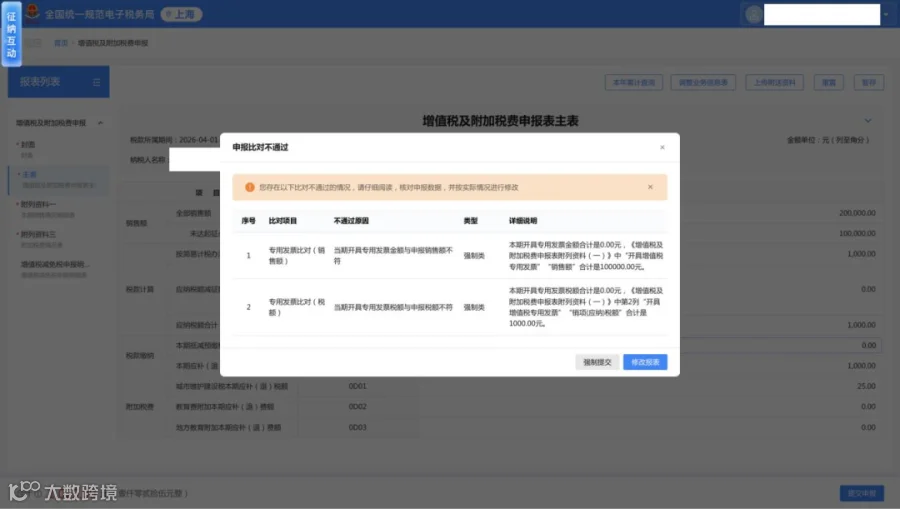The height and width of the screenshot is (509, 900).
Task: Click the 上传附送资料 button
Action: pyautogui.click(x=774, y=83)
